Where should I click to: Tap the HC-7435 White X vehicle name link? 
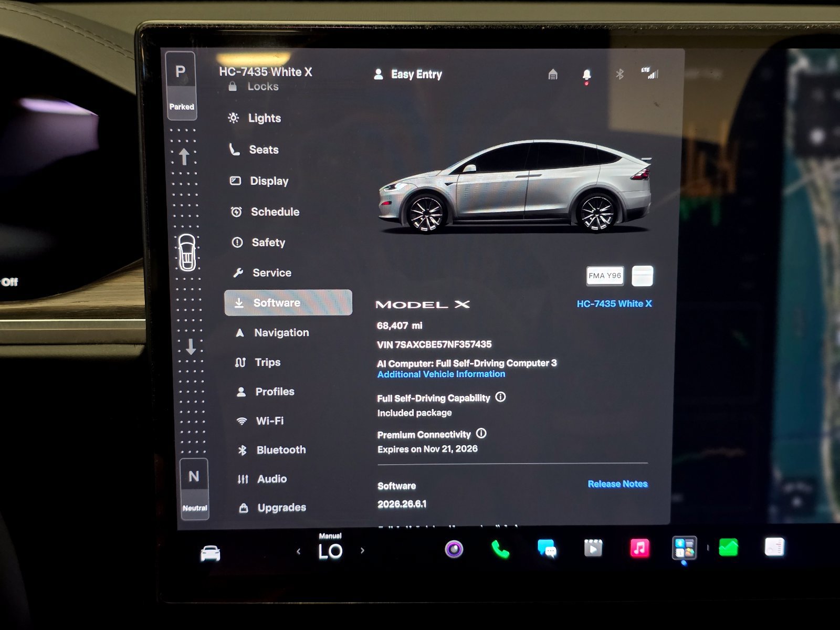coord(614,303)
